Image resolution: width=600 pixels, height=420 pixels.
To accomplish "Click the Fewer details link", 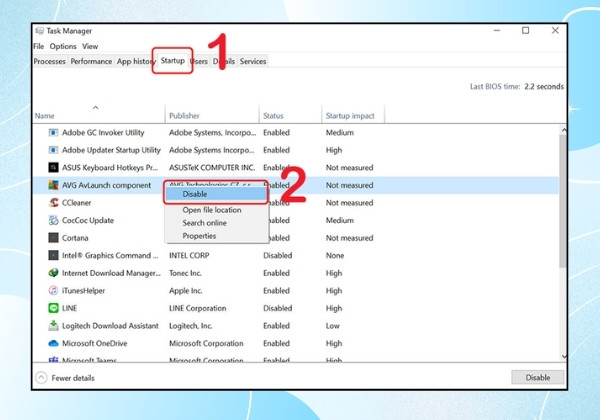I will (x=73, y=378).
